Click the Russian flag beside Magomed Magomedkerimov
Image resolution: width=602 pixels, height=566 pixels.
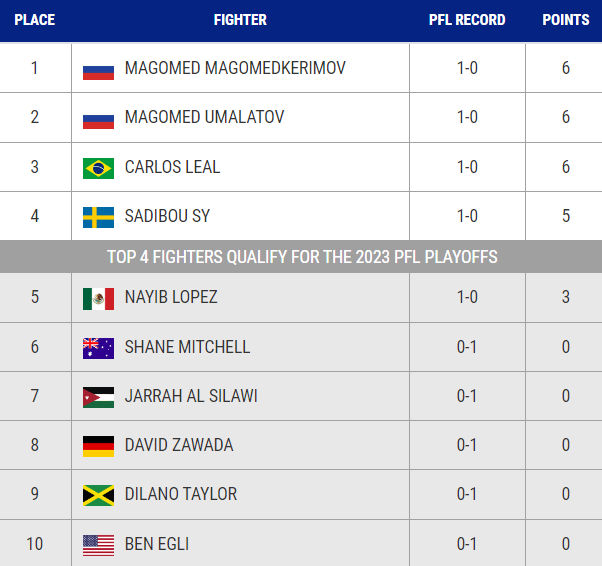click(x=98, y=73)
